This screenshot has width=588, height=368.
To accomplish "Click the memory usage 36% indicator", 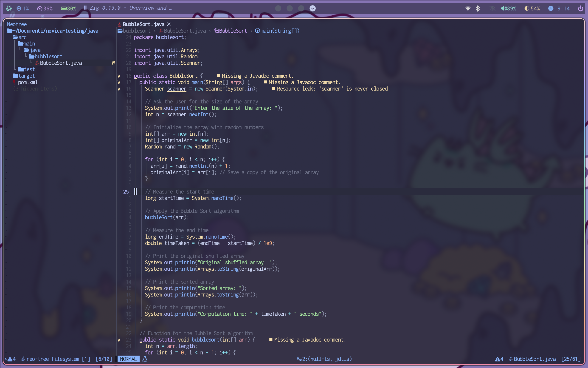I will 45,9.
